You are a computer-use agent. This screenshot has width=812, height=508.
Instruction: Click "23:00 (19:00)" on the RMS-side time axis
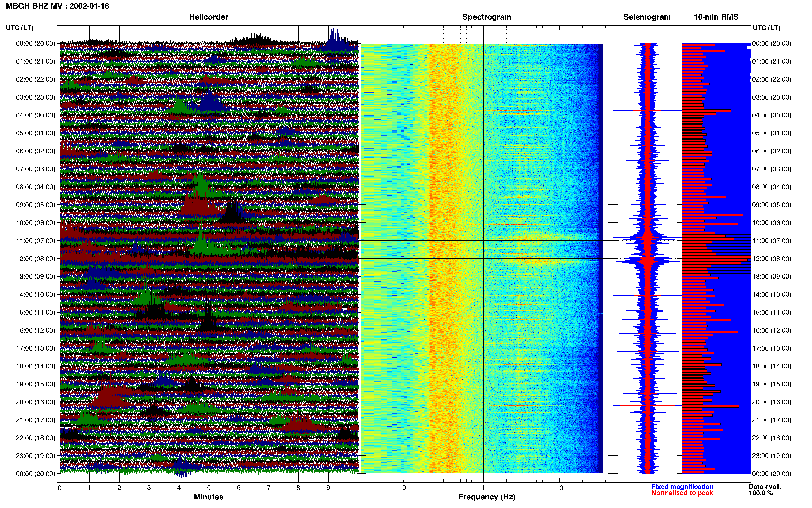pos(772,456)
